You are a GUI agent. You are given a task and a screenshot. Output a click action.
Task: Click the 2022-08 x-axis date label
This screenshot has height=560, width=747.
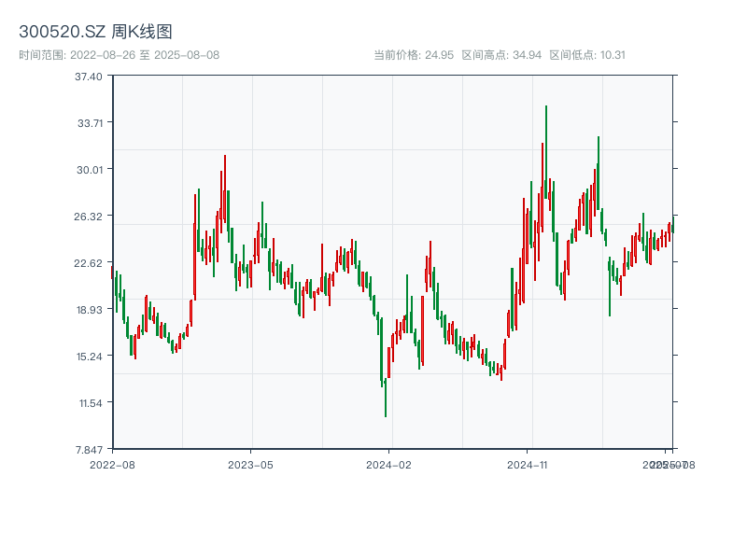(x=112, y=464)
